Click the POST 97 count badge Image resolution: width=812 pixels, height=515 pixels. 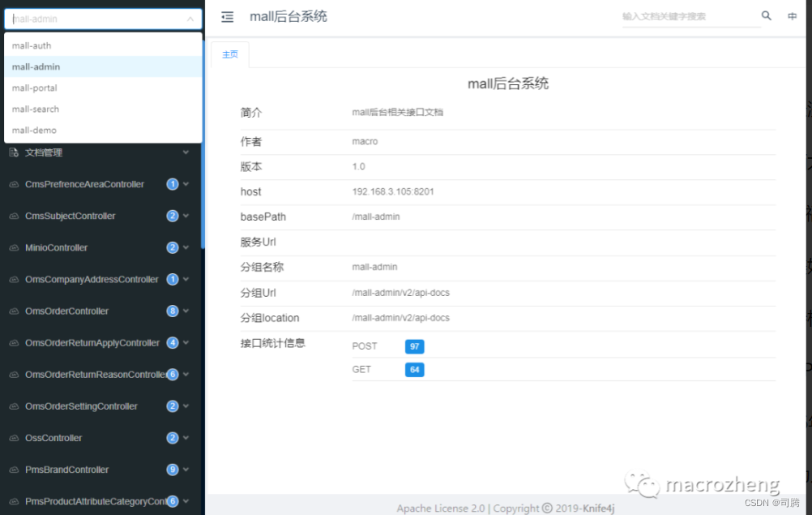coord(414,346)
